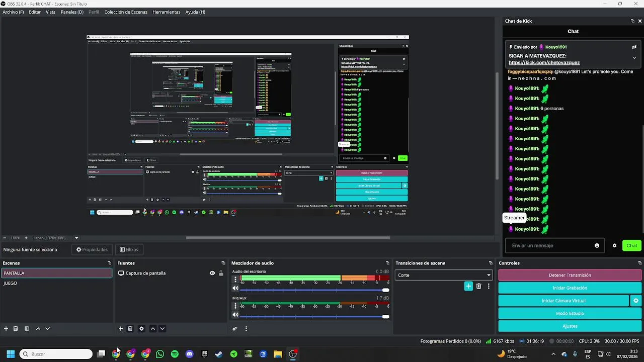The image size is (644, 362).
Task: Toggle Modo Estudio
Action: click(x=570, y=313)
